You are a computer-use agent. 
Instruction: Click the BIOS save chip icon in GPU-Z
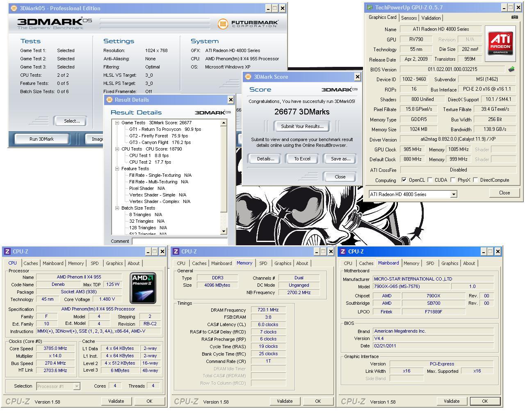click(x=511, y=69)
